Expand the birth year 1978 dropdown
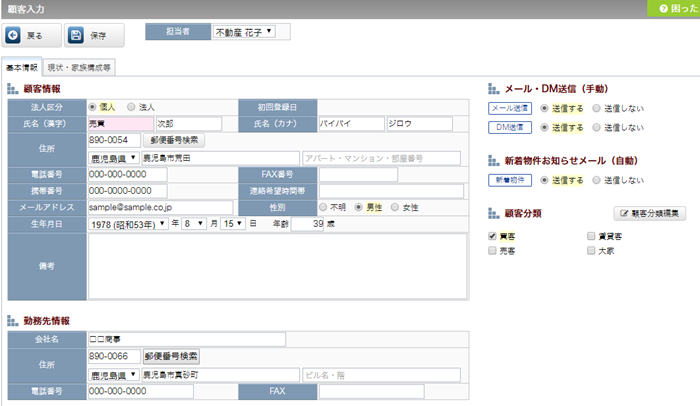 click(127, 224)
